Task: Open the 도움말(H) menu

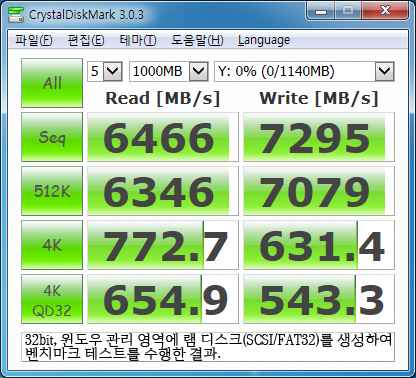Action: (x=197, y=40)
